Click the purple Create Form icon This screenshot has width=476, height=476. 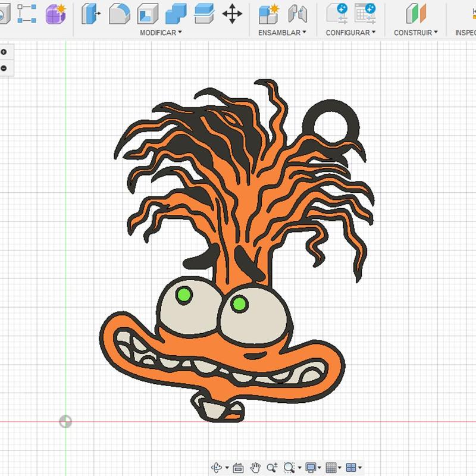56,14
